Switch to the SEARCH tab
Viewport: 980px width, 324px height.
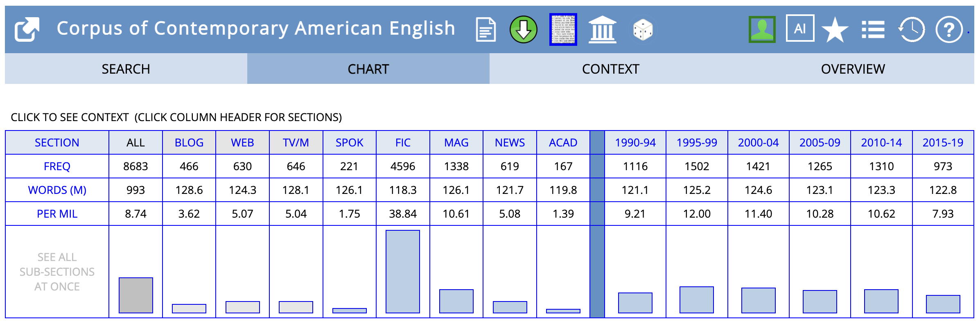126,69
